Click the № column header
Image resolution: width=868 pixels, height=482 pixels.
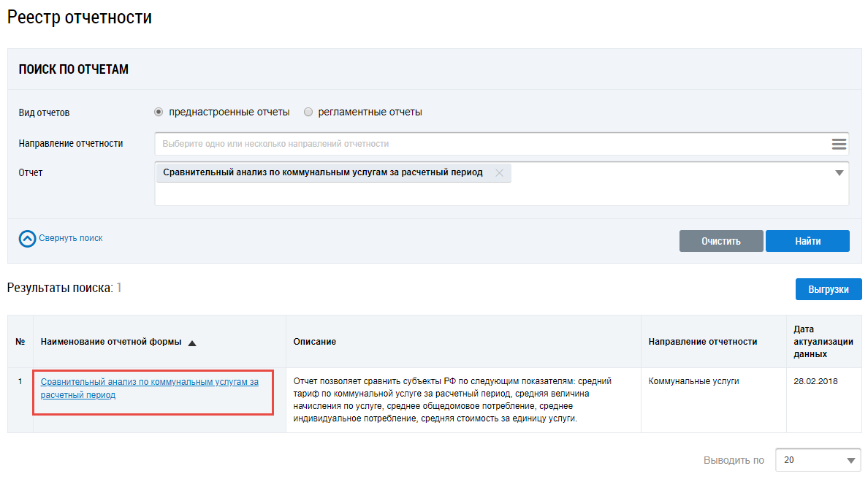click(x=20, y=342)
